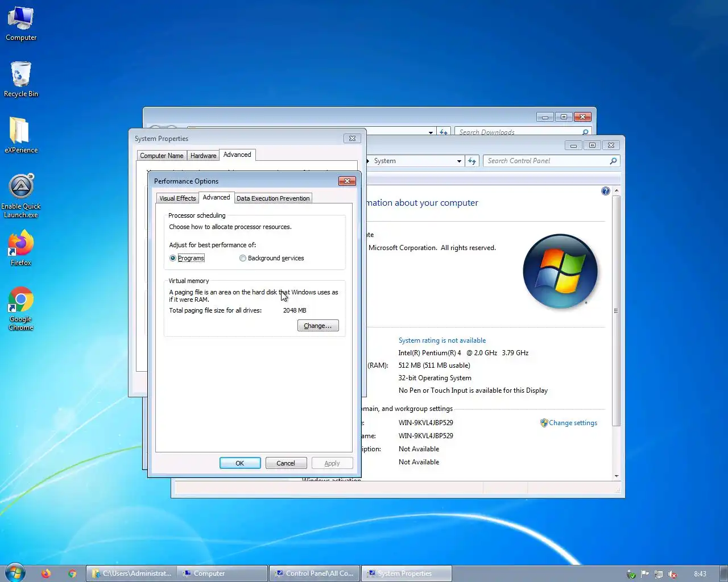Screen dimensions: 728x582
Task: Cancel the Performance Options dialog
Action: point(286,463)
